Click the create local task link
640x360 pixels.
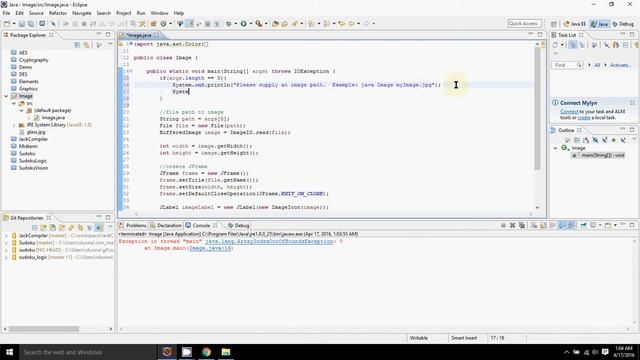(584, 118)
